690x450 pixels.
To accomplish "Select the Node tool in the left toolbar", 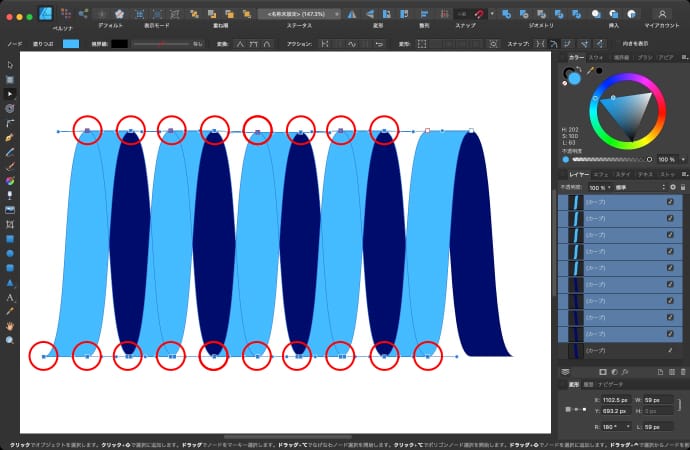I will pos(10,92).
